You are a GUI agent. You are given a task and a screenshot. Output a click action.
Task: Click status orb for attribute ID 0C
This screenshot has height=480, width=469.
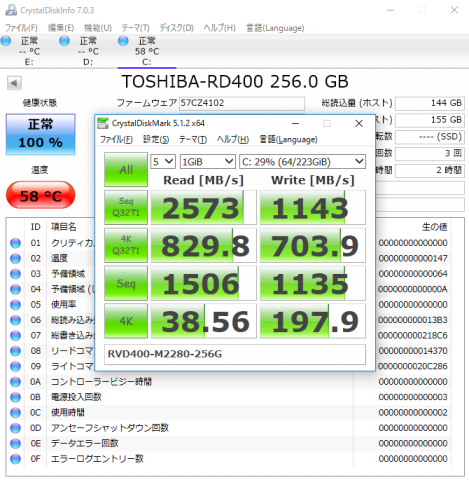click(x=15, y=413)
